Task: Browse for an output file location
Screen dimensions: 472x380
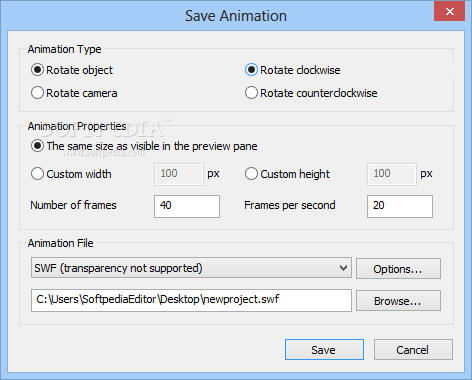Action: click(398, 301)
